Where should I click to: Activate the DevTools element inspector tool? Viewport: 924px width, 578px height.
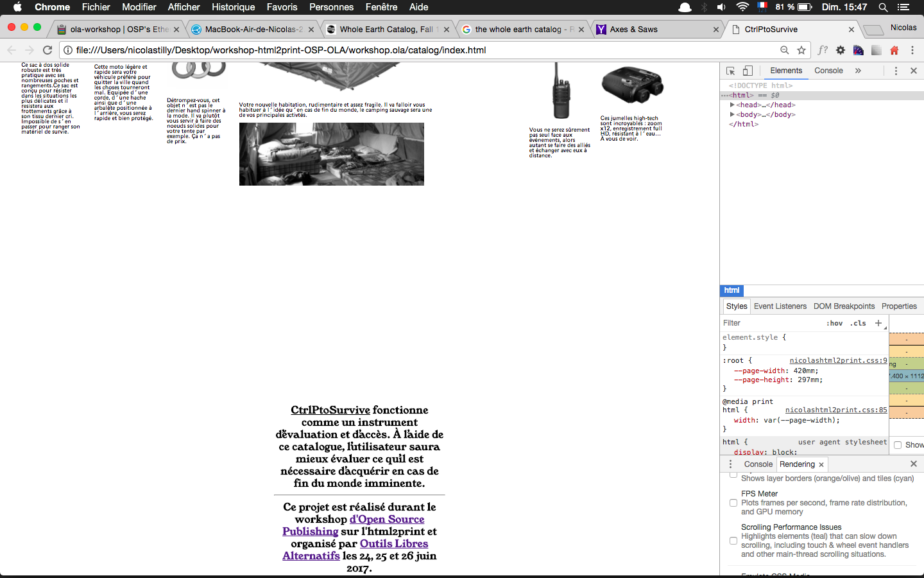tap(730, 71)
